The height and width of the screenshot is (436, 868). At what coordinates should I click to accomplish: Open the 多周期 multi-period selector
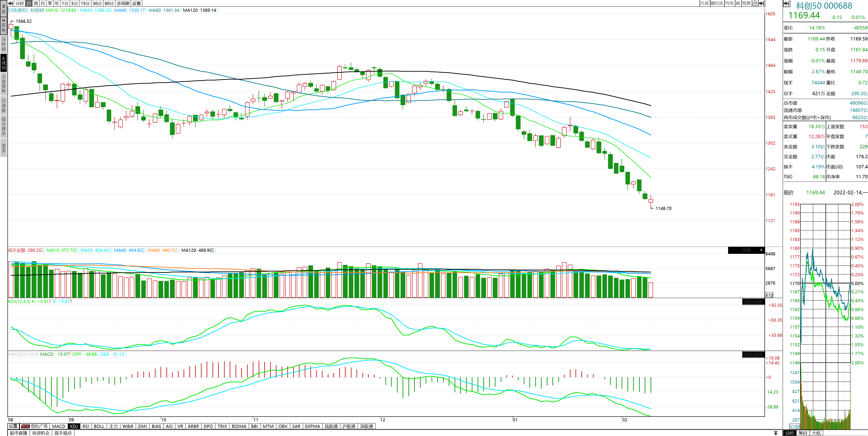click(x=123, y=3)
